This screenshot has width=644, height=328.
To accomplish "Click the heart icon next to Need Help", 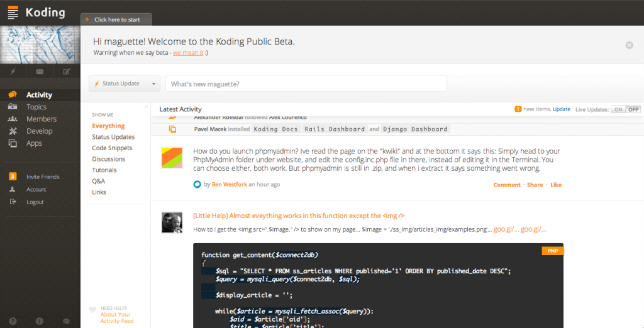I will [x=93, y=310].
